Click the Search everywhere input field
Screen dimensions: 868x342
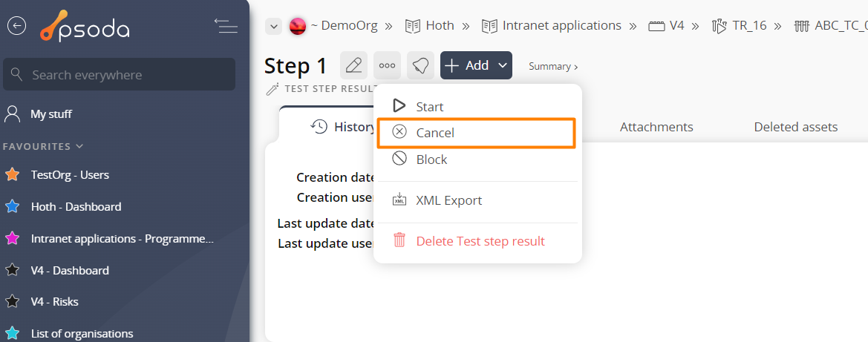119,75
